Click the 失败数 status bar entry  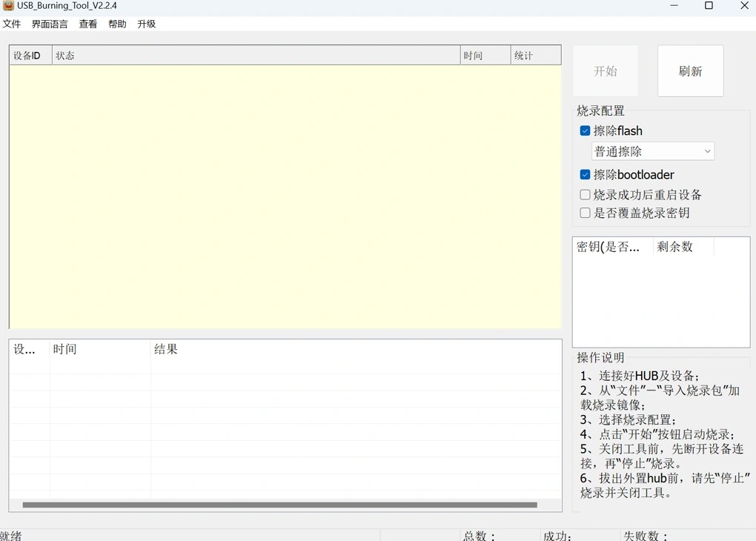coord(646,536)
